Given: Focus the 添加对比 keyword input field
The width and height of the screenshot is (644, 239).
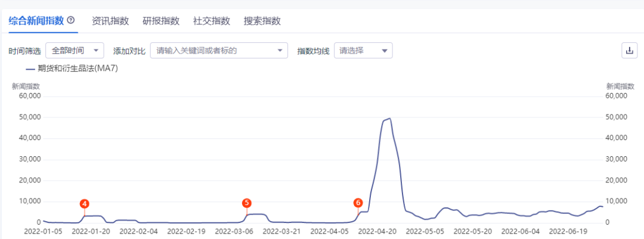Looking at the screenshot, I should pyautogui.click(x=212, y=51).
